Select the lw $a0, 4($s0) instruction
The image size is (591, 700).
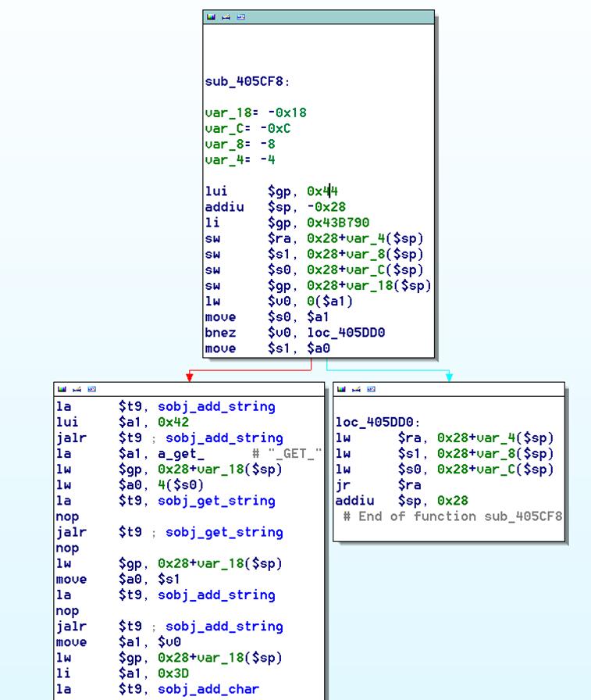point(130,485)
